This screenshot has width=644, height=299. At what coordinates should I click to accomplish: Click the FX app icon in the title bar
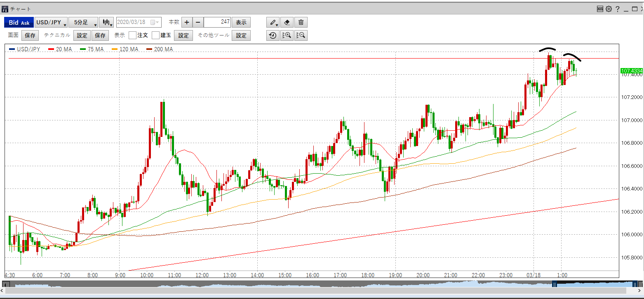tap(5, 9)
